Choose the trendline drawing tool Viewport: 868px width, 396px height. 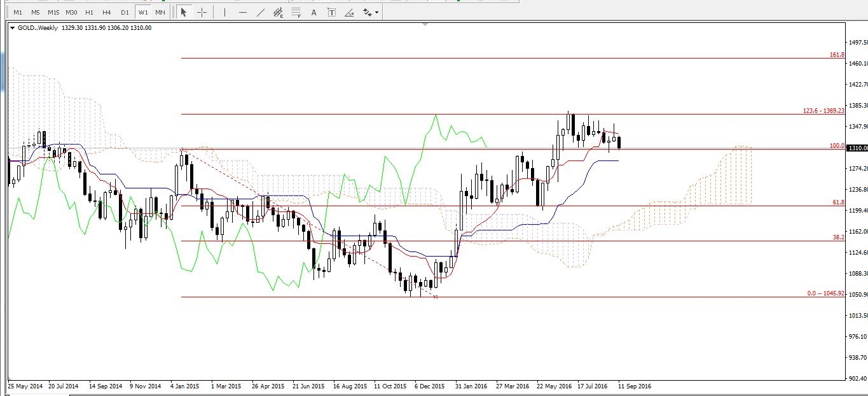point(261,12)
